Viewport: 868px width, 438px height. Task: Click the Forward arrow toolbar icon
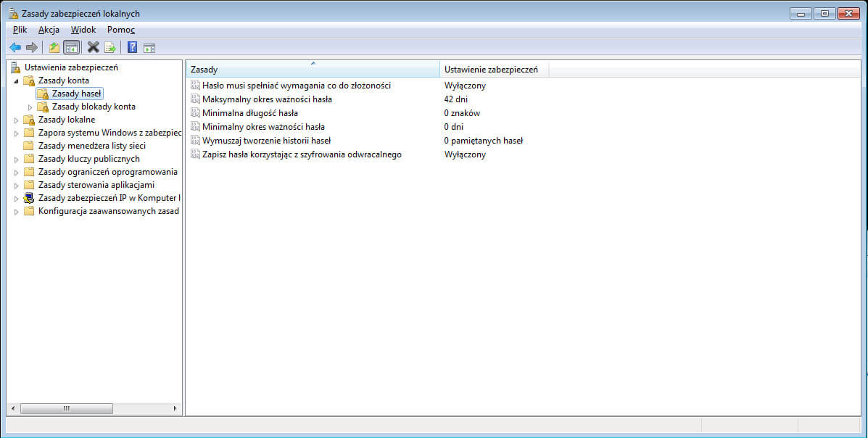pos(31,48)
